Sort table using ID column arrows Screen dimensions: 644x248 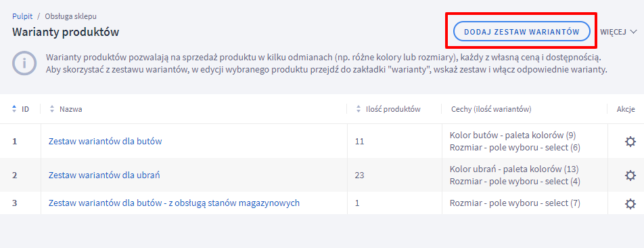pyautogui.click(x=14, y=109)
